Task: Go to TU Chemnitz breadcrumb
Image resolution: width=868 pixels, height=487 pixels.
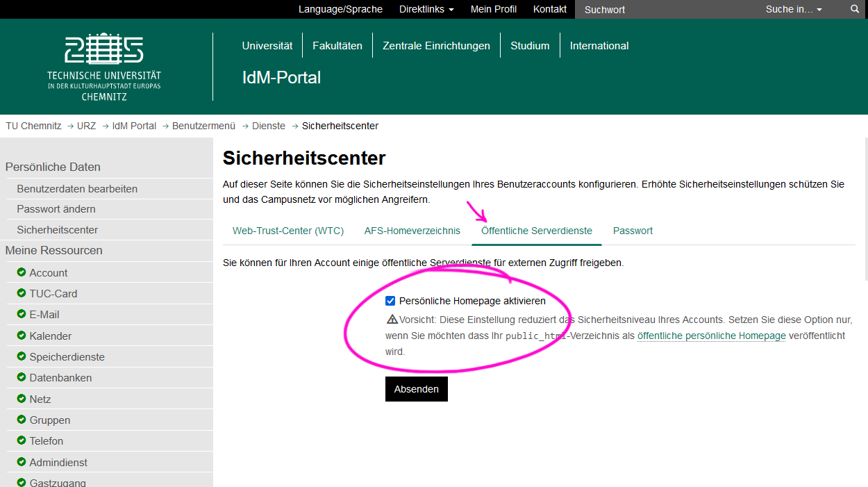Action: [34, 126]
